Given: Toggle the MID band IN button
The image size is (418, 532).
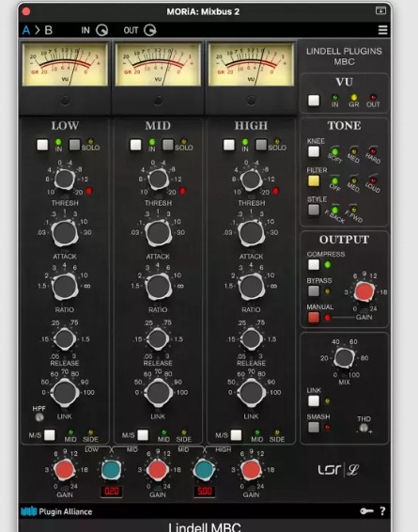Looking at the screenshot, I should tap(135, 145).
